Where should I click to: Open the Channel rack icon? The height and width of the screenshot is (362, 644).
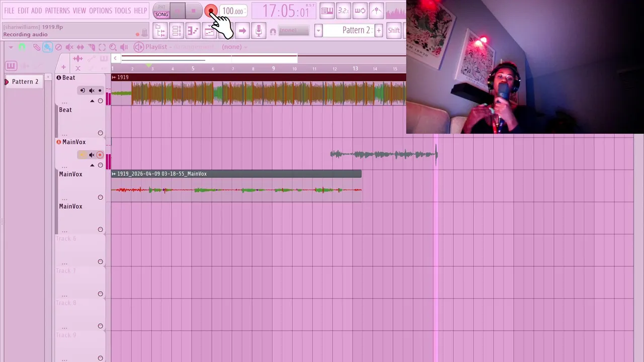(177, 31)
